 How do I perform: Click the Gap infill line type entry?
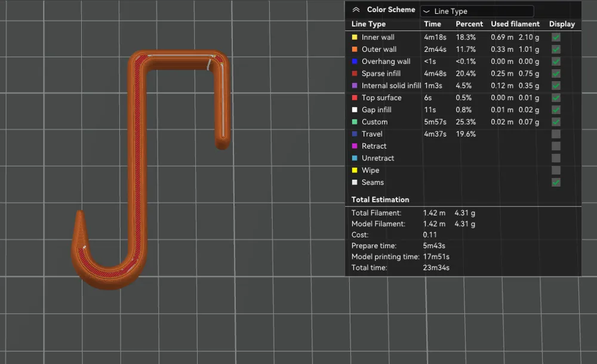pos(376,110)
